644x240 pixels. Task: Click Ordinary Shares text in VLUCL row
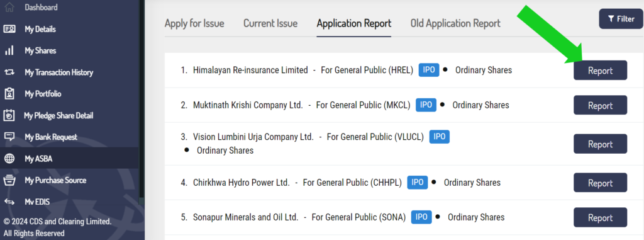tap(225, 151)
